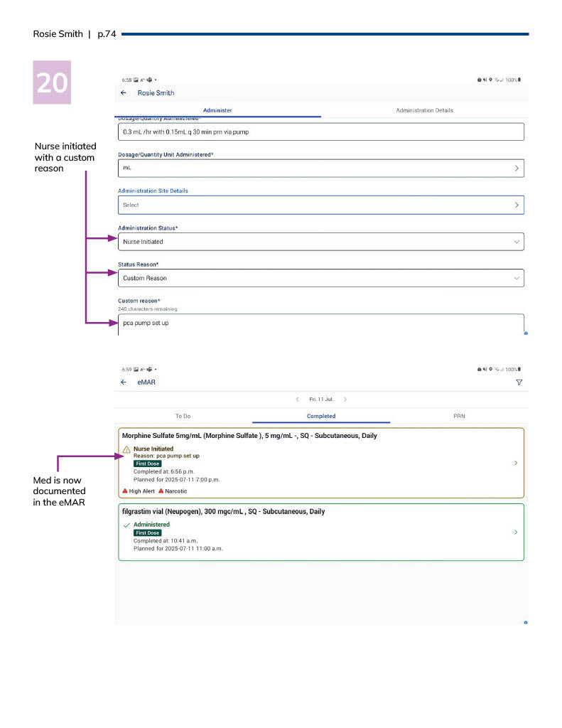The width and height of the screenshot is (562, 728).
Task: Go to next day after Fri. 11 Jul.
Action: point(345,400)
